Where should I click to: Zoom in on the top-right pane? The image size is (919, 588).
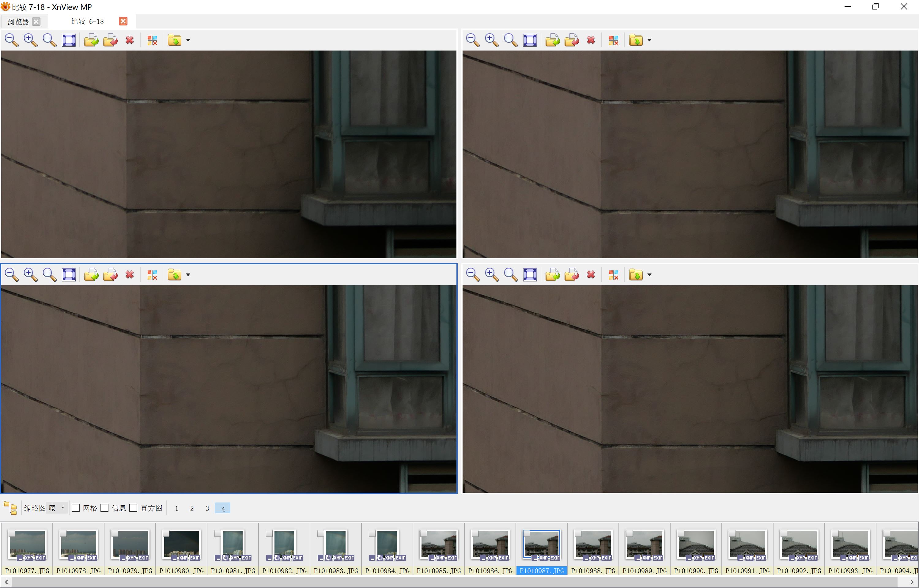click(x=491, y=40)
